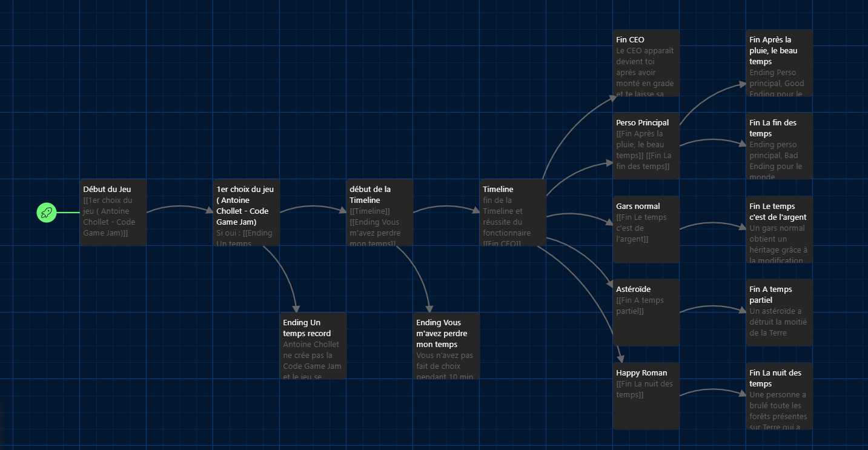The height and width of the screenshot is (450, 868).
Task: Click the début de la Timeline passage
Action: click(379, 212)
